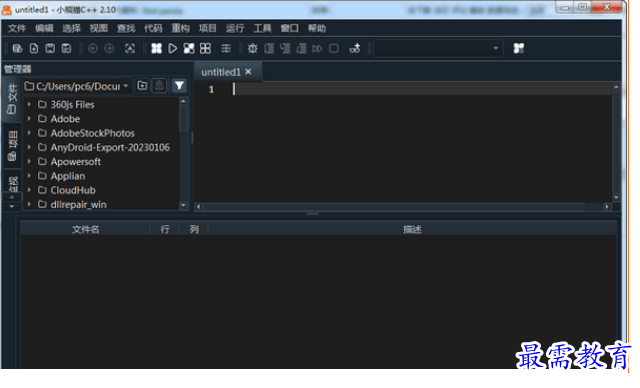Open the 选择 menu

point(71,28)
